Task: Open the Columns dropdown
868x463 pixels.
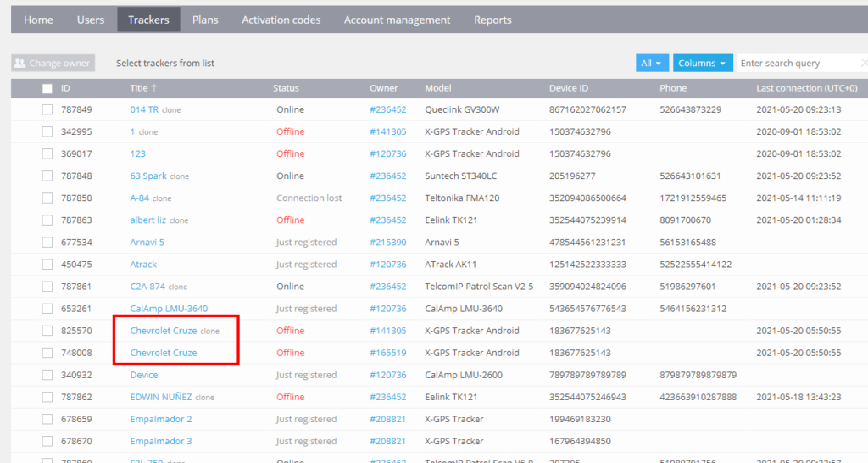Action: [x=703, y=63]
